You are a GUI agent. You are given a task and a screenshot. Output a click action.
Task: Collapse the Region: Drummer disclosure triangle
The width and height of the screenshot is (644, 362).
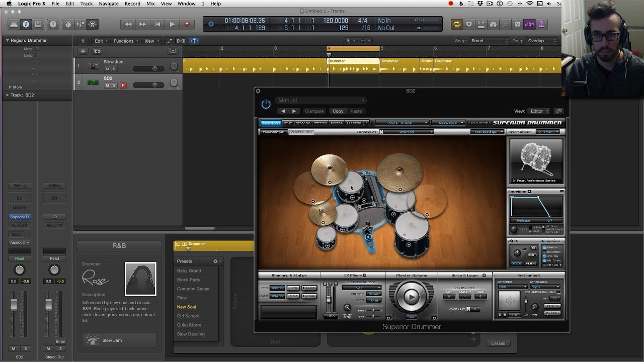pos(8,40)
